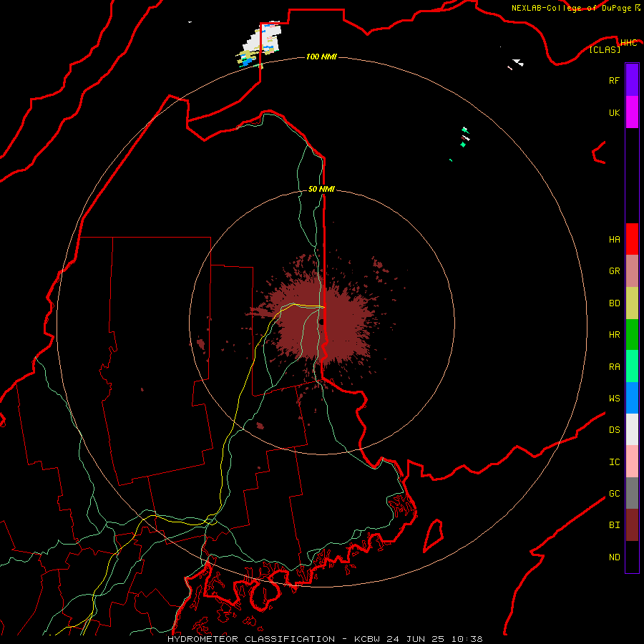Click the [CLAS] unit label
The image size is (644, 644).
click(605, 49)
